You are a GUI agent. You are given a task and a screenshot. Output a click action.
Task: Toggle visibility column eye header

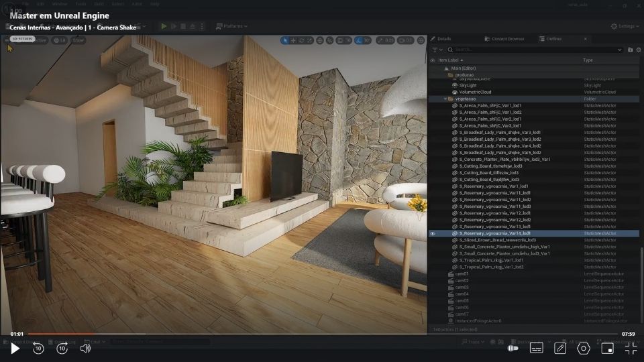point(433,60)
